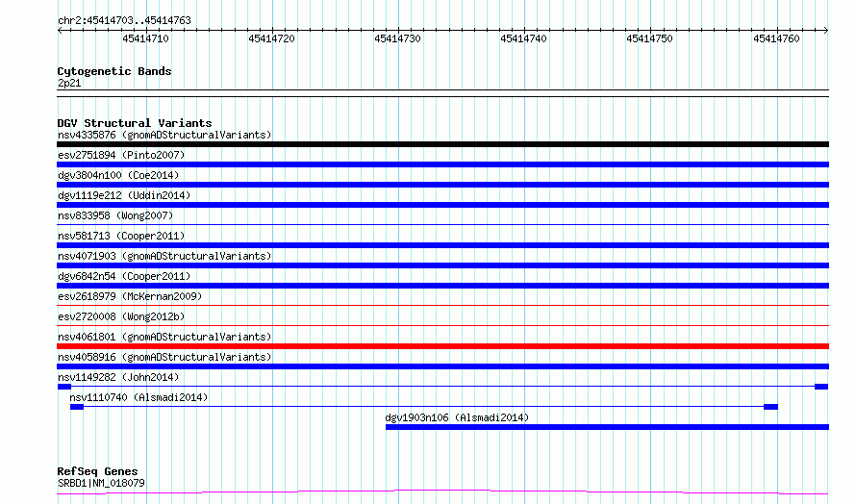The width and height of the screenshot is (856, 504).
Task: Click the thick red bar of nsv4061801
Action: (x=442, y=346)
